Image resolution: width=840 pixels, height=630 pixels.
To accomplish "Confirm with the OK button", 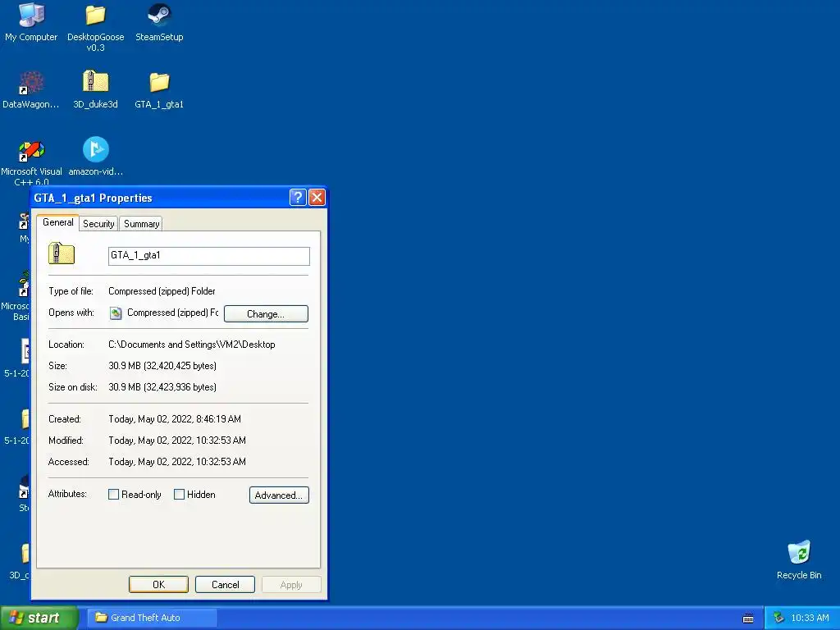I will point(158,584).
